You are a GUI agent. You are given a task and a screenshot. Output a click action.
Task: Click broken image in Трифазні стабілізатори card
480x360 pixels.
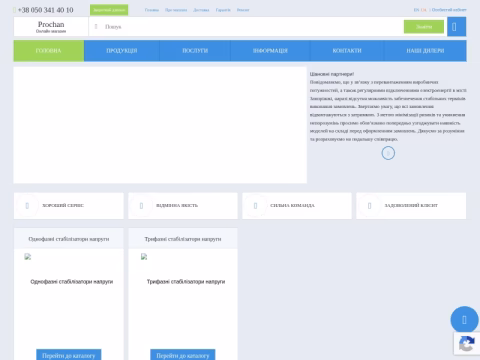coord(144,257)
